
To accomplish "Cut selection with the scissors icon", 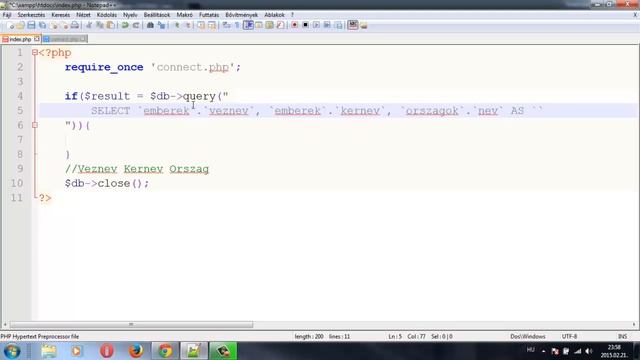I will (x=89, y=25).
